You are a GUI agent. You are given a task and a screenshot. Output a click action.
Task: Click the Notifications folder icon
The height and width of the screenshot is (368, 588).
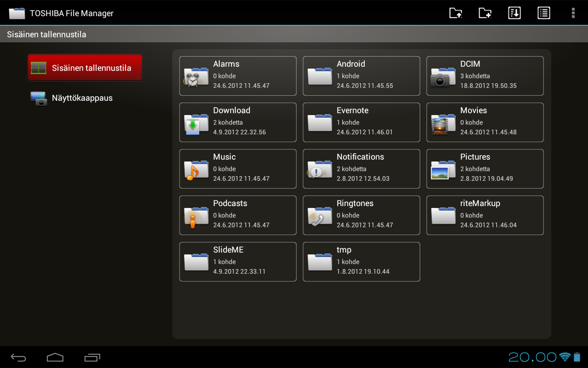[x=320, y=169]
